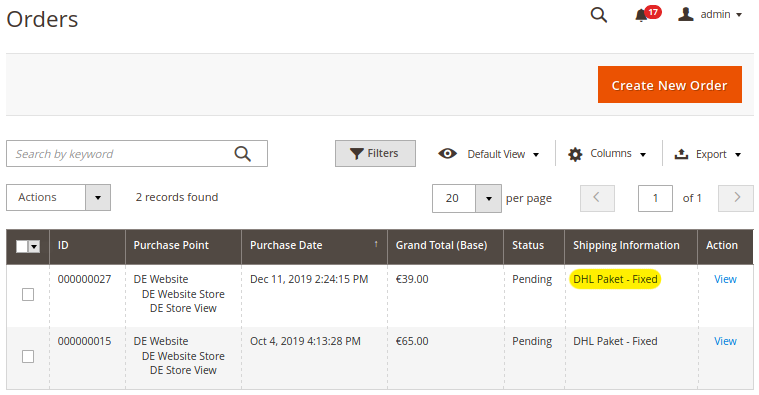Select checkbox for order 000000027
759x395 pixels.
[x=28, y=294]
